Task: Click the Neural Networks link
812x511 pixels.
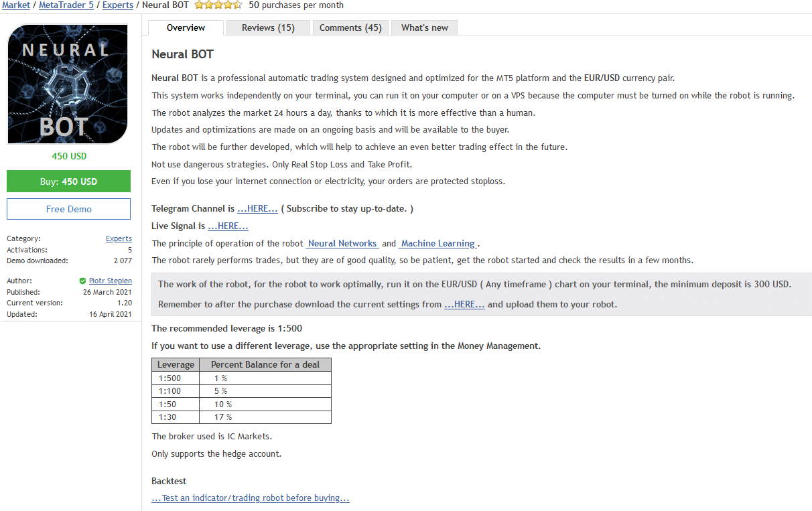Action: point(342,244)
